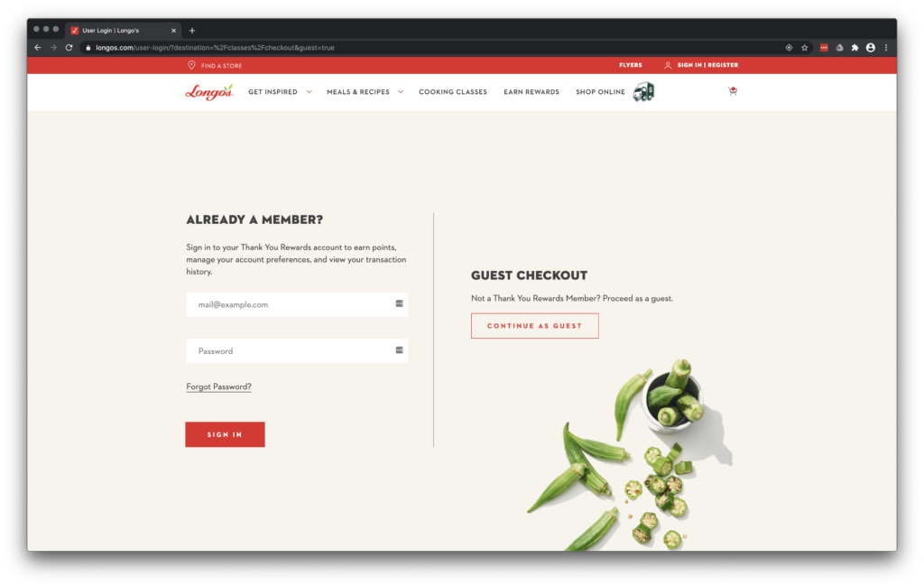Click the delivery truck icon

click(643, 91)
